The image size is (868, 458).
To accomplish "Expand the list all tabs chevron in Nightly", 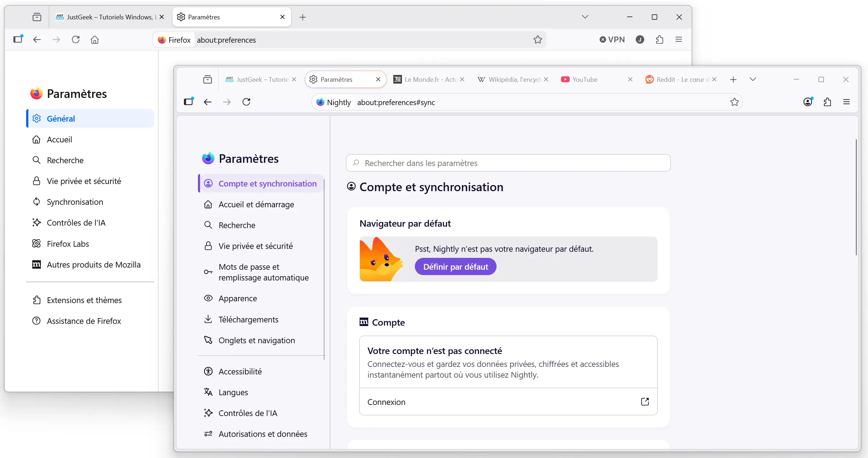I will [x=753, y=79].
